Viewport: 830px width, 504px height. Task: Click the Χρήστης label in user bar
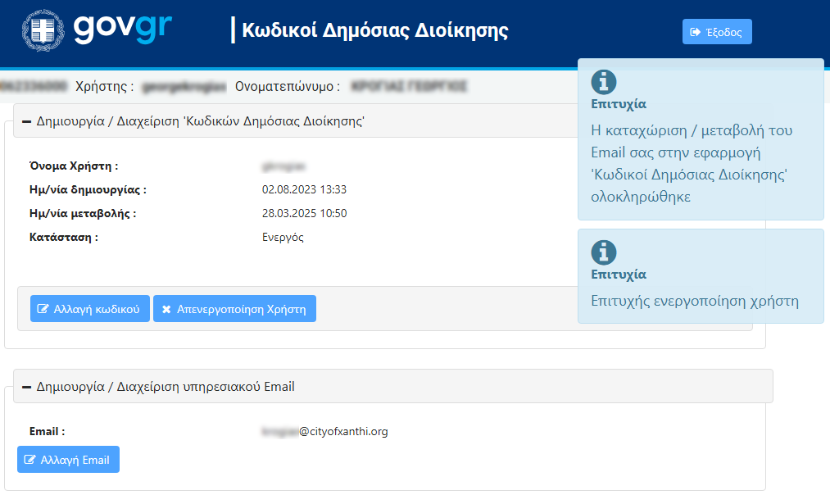point(104,86)
